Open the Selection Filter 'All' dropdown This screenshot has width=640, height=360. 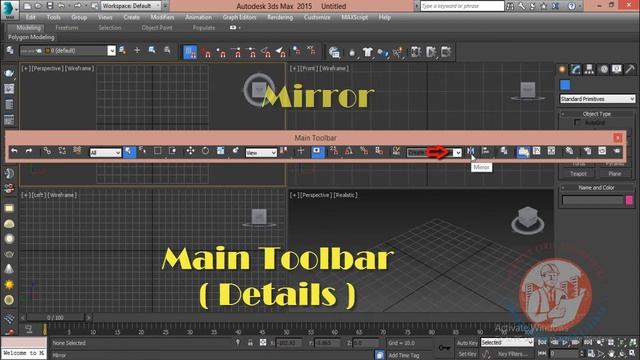coord(105,153)
